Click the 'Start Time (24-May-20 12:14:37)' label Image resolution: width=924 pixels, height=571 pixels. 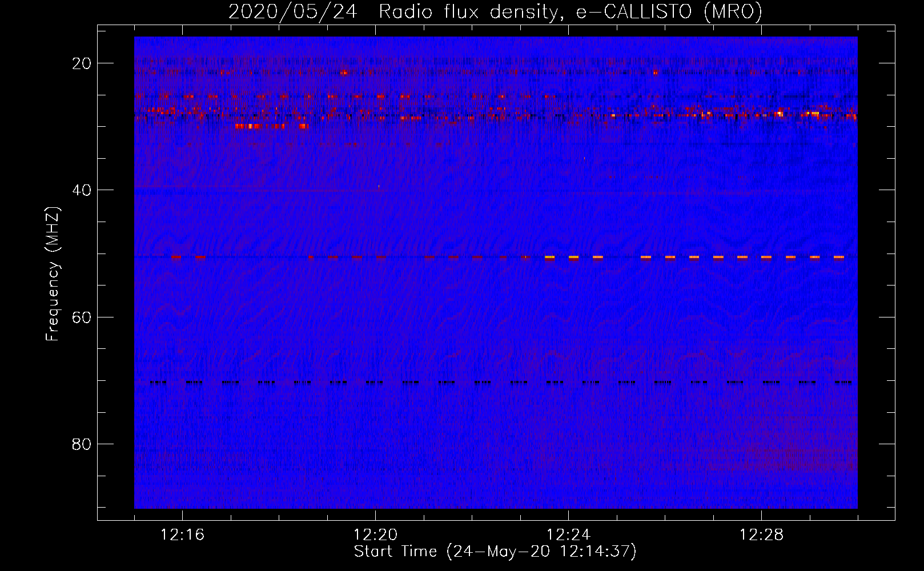tap(495, 552)
